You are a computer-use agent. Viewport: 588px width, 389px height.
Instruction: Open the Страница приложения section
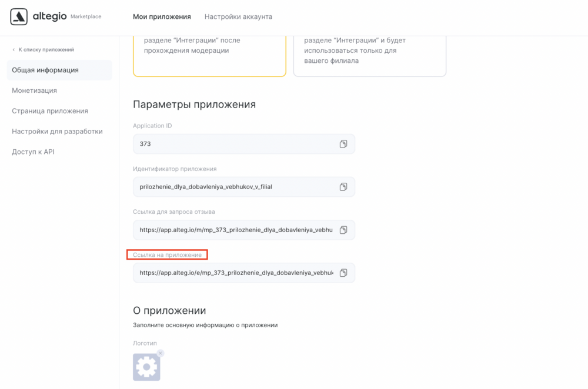point(50,111)
